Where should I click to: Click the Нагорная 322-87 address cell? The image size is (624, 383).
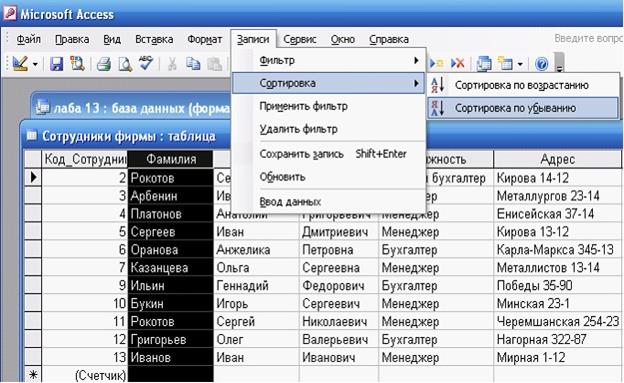pyautogui.click(x=557, y=339)
